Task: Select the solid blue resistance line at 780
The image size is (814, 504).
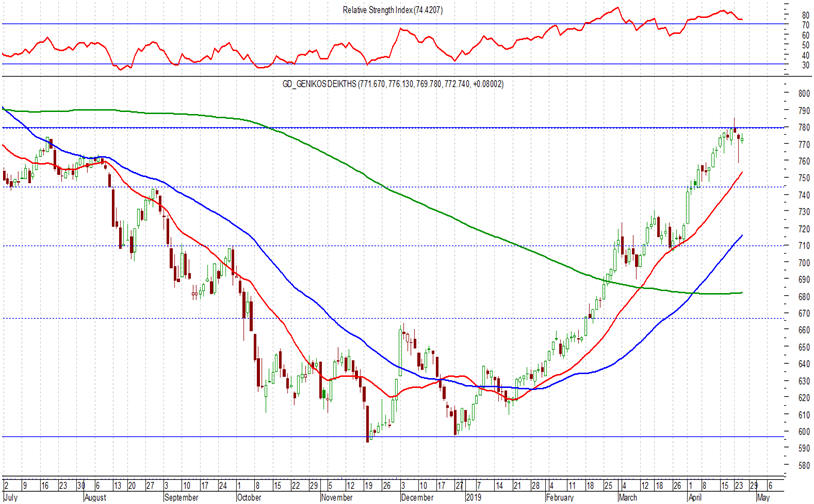Action: pos(395,127)
